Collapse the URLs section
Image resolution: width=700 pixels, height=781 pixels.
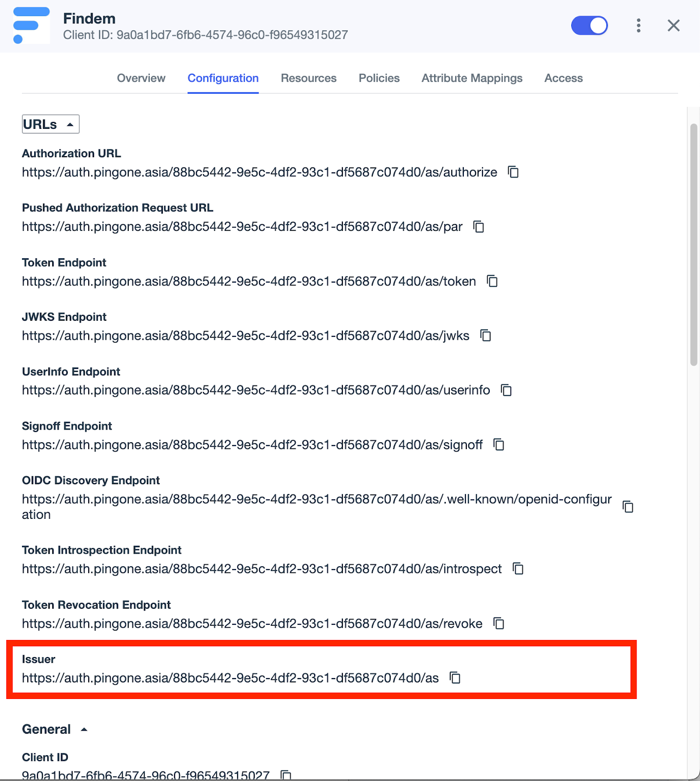tap(51, 124)
